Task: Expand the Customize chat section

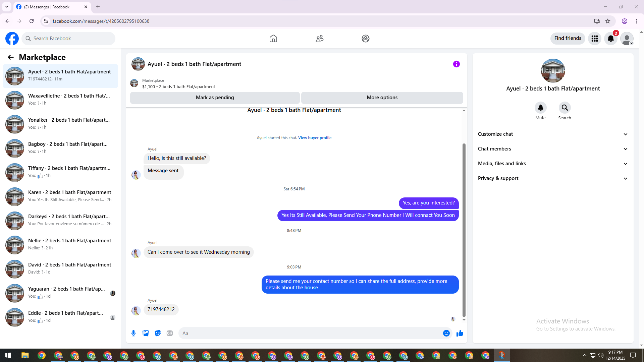Action: [552, 134]
